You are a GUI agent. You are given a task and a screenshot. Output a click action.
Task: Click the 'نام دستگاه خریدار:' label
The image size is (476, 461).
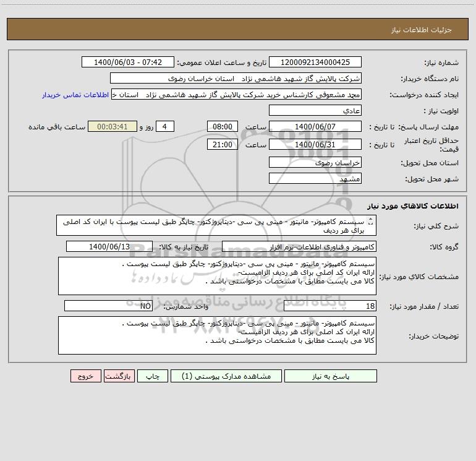point(430,79)
